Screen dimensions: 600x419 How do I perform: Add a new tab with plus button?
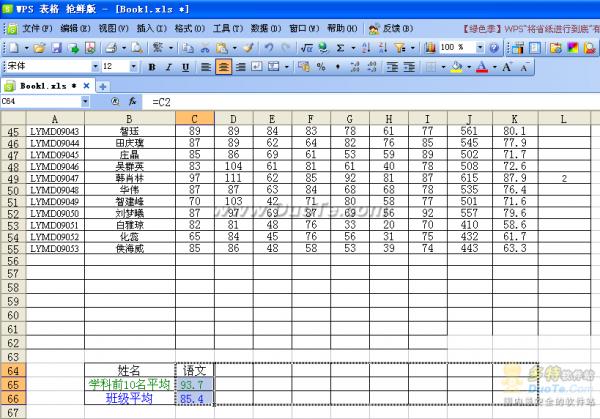102,87
